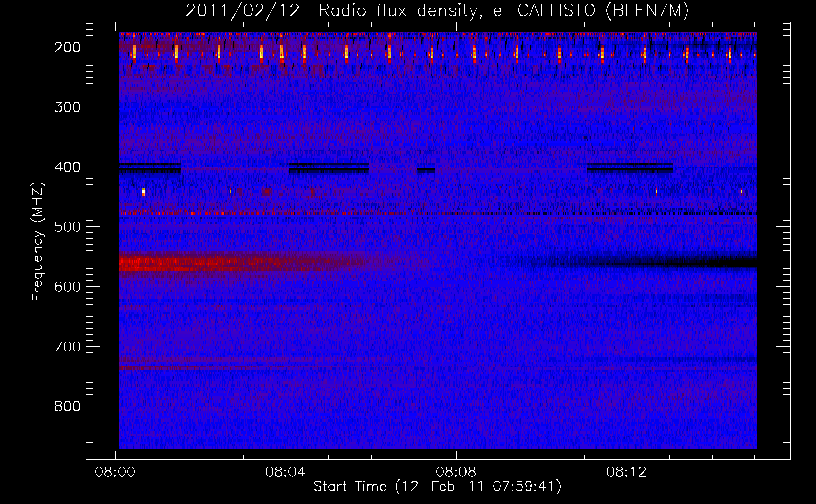Click the 08:00 time tick label
The width and height of the screenshot is (816, 504).
coord(115,472)
